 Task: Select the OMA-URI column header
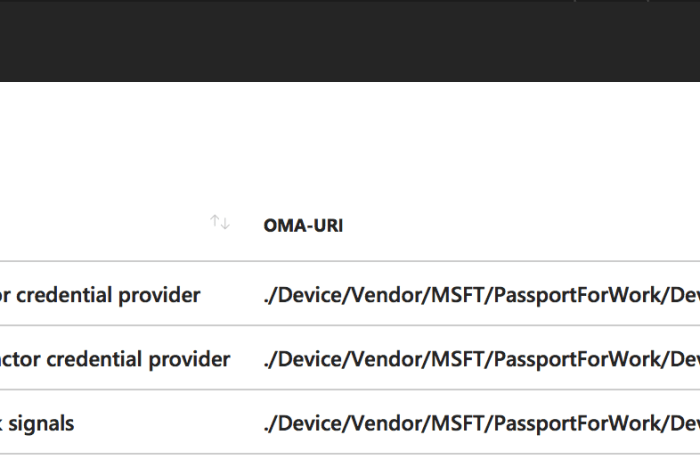coord(303,225)
